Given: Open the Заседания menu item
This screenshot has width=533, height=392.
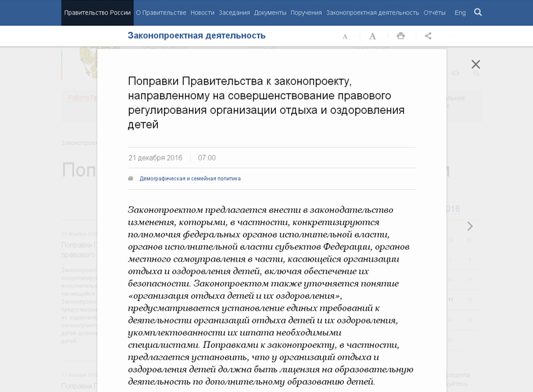Looking at the screenshot, I should [x=235, y=13].
